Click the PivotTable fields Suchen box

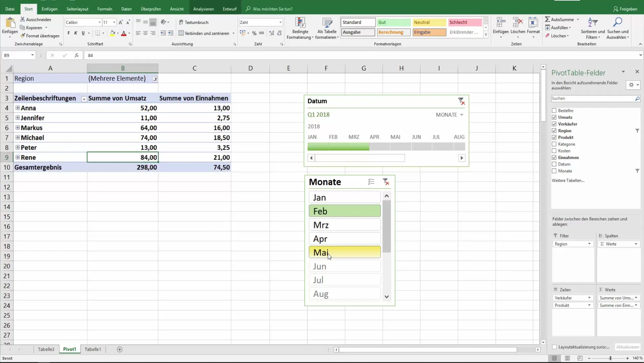click(596, 98)
